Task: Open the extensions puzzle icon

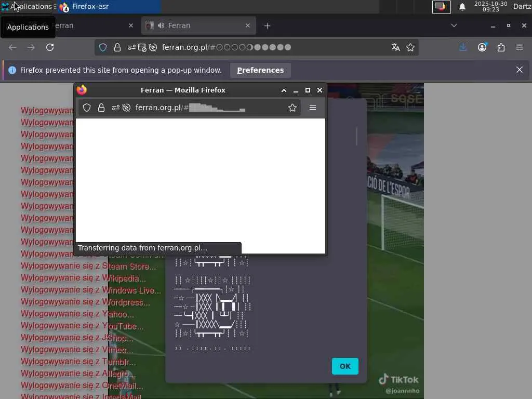Action: coord(501,47)
